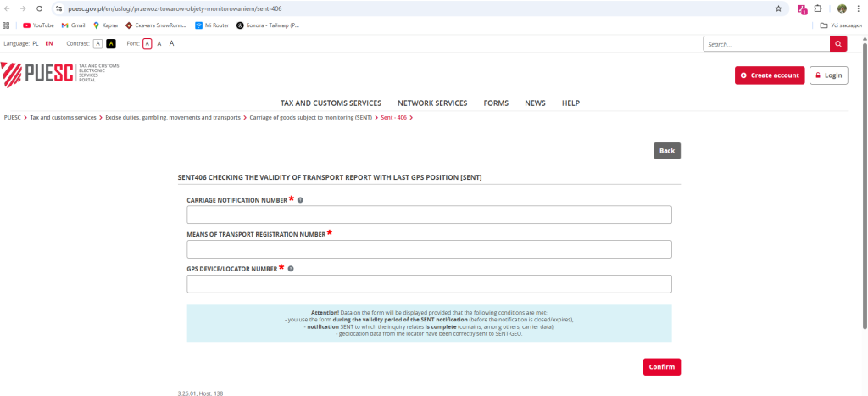Click the PUESC logo
This screenshot has height=396, width=868.
pyautogui.click(x=60, y=74)
